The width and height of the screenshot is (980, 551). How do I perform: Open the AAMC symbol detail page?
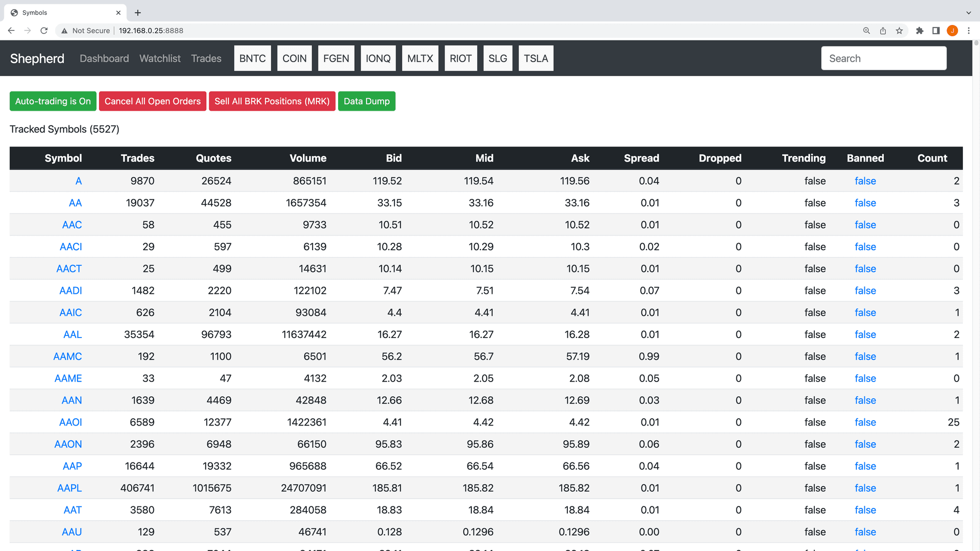tap(67, 357)
